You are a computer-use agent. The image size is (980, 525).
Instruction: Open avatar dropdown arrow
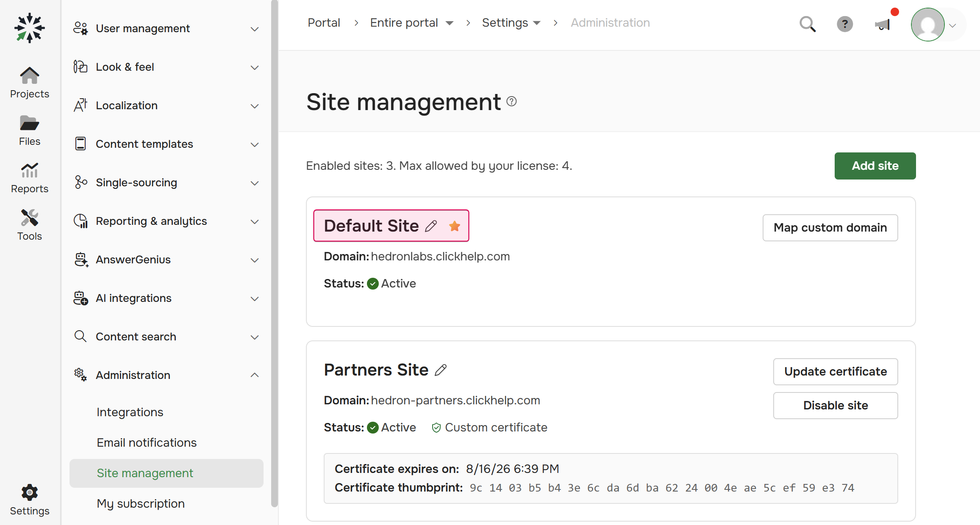(x=953, y=25)
